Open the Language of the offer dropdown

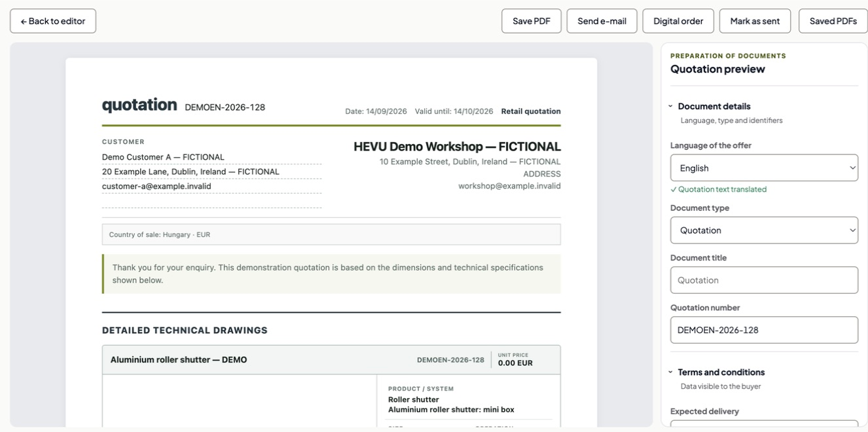pos(764,168)
